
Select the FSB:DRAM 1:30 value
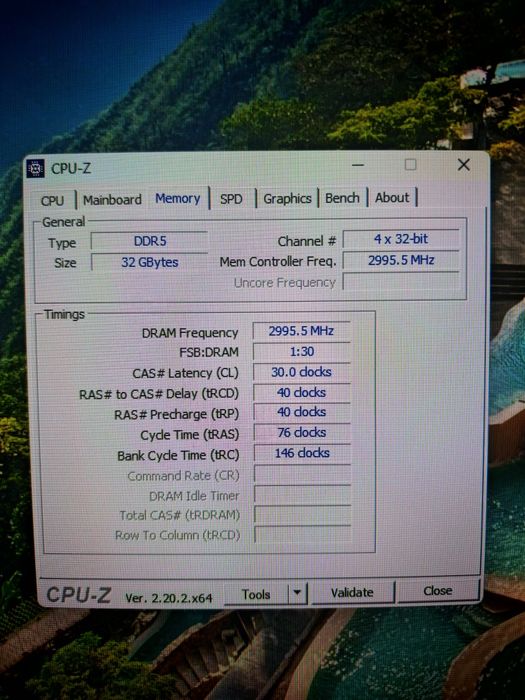(301, 352)
